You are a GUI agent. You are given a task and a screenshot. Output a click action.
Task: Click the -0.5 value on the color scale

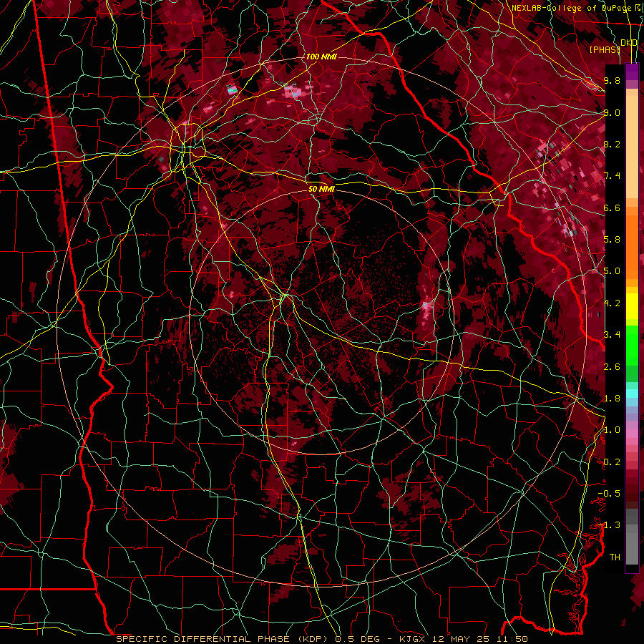609,494
